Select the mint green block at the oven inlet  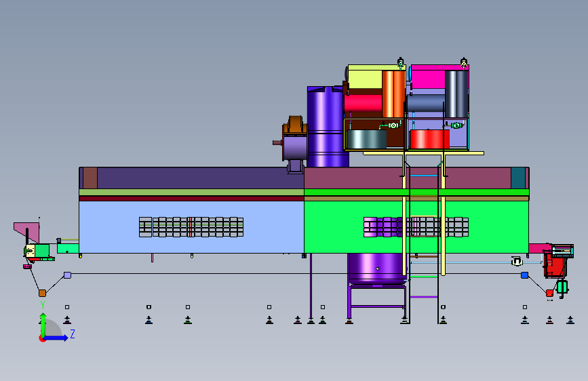tap(68, 248)
